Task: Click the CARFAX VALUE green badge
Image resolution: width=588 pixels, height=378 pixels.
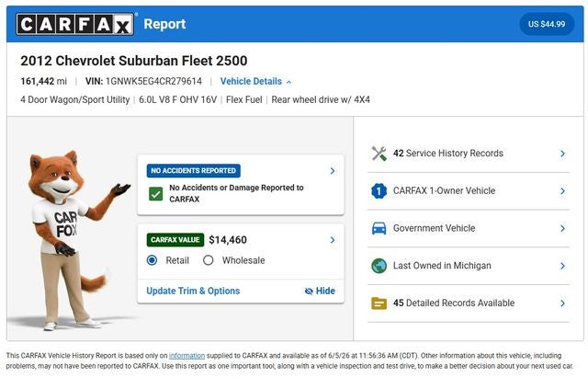Action: (175, 240)
